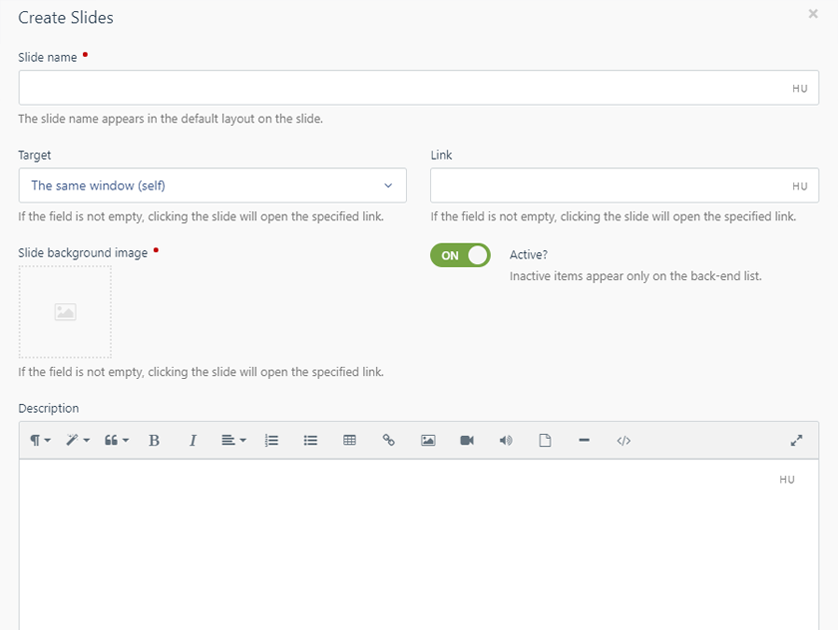Insert a bulleted list
Viewport: 838px width, 630px height.
point(311,440)
